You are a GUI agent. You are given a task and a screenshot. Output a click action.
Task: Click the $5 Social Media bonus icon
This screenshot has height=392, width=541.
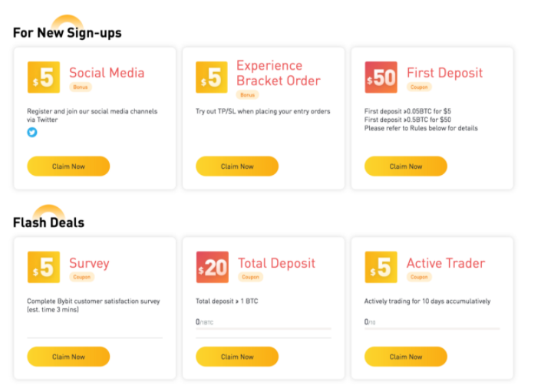(43, 77)
